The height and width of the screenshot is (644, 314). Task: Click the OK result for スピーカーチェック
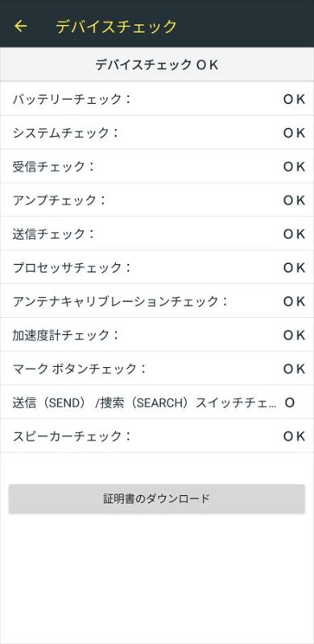294,436
